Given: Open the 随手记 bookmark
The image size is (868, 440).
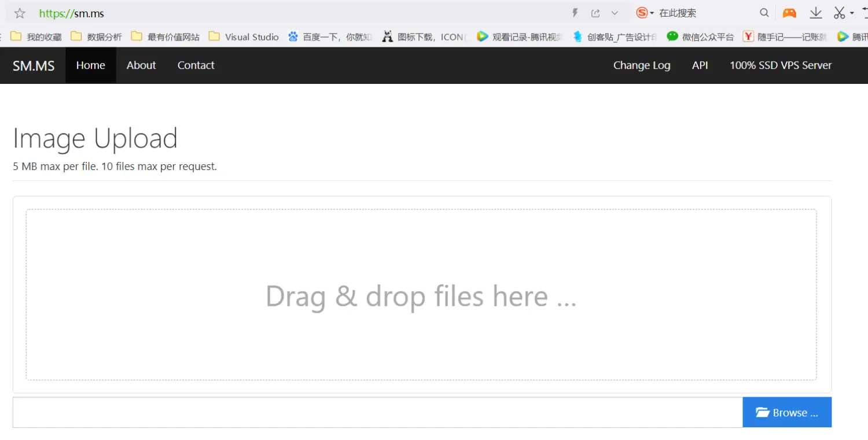Looking at the screenshot, I should point(785,36).
